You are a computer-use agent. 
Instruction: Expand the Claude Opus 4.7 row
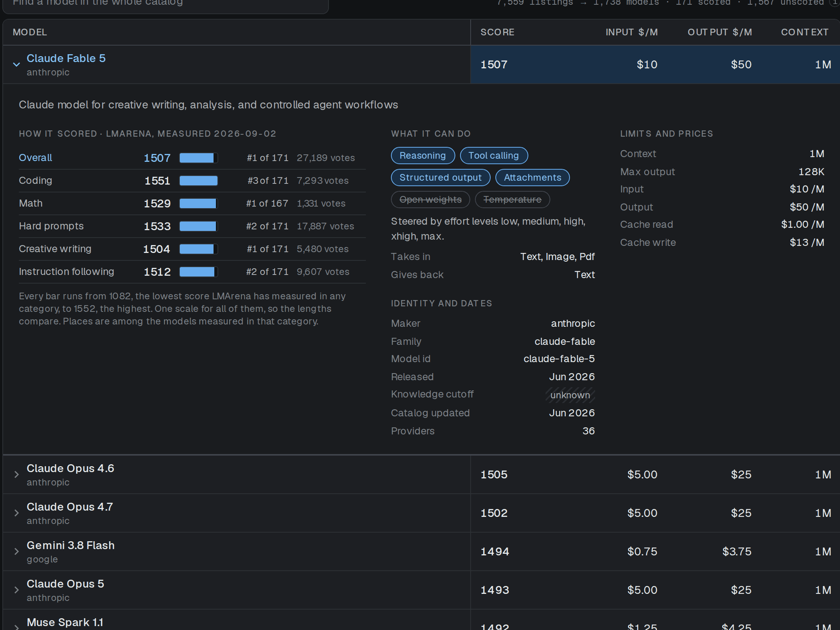click(16, 513)
